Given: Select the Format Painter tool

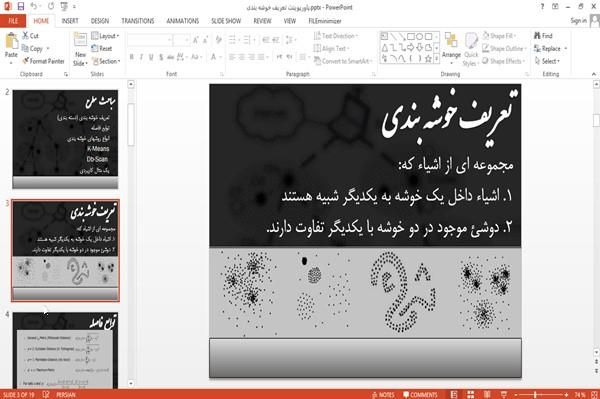Looking at the screenshot, I should pyautogui.click(x=43, y=61).
